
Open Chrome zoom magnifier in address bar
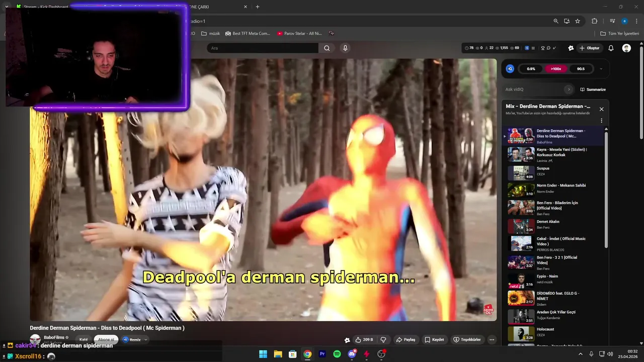tap(556, 21)
